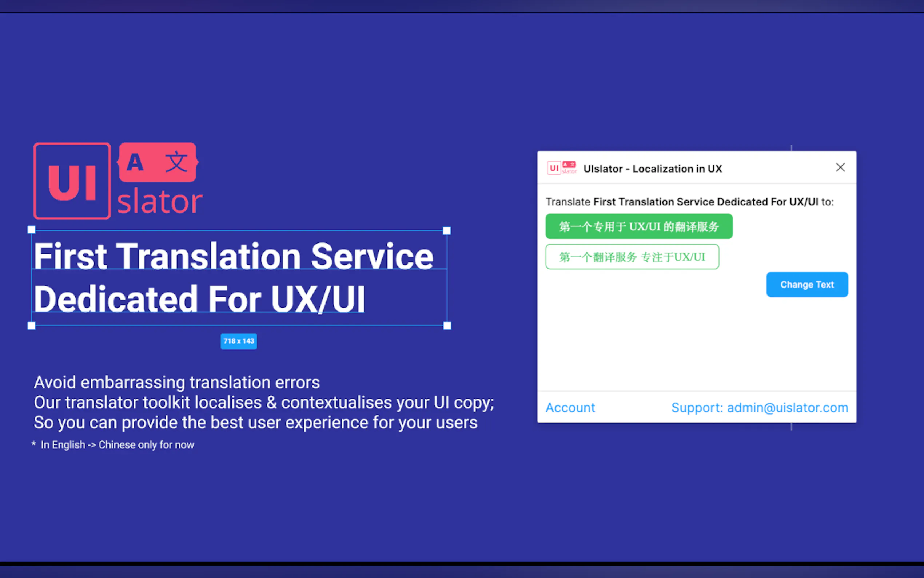Click the top-left selection handle of the headline
The height and width of the screenshot is (578, 924).
32,230
